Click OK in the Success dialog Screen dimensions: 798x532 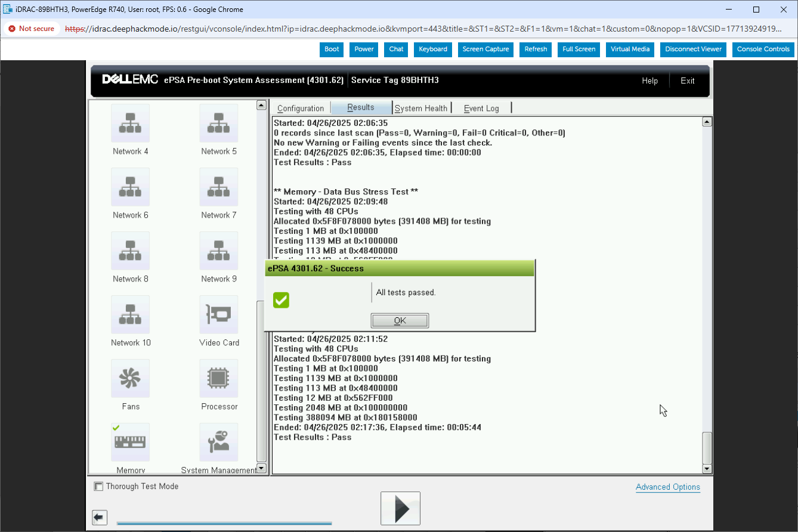[x=400, y=320]
